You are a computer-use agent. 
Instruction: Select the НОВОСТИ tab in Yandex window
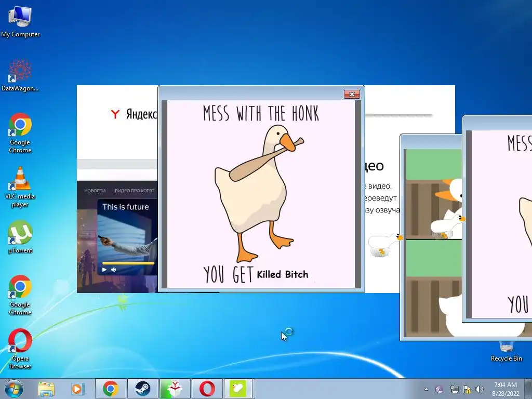pos(95,191)
